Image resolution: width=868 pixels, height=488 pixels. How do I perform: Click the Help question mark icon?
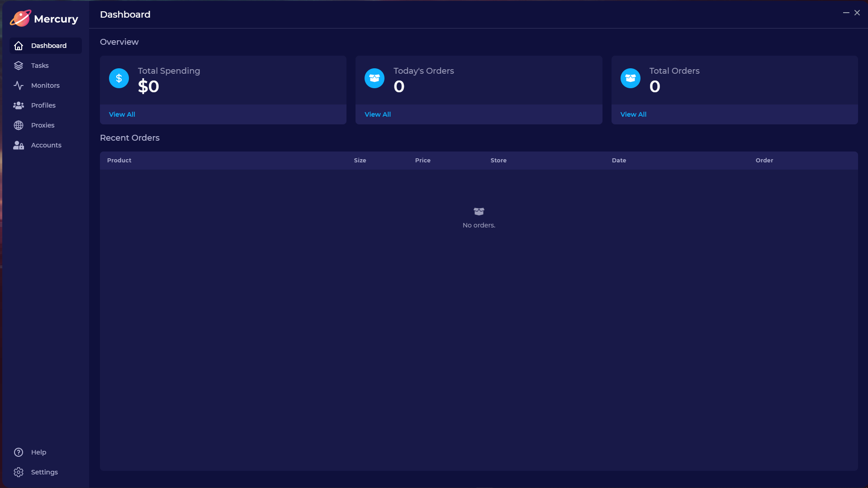click(19, 452)
